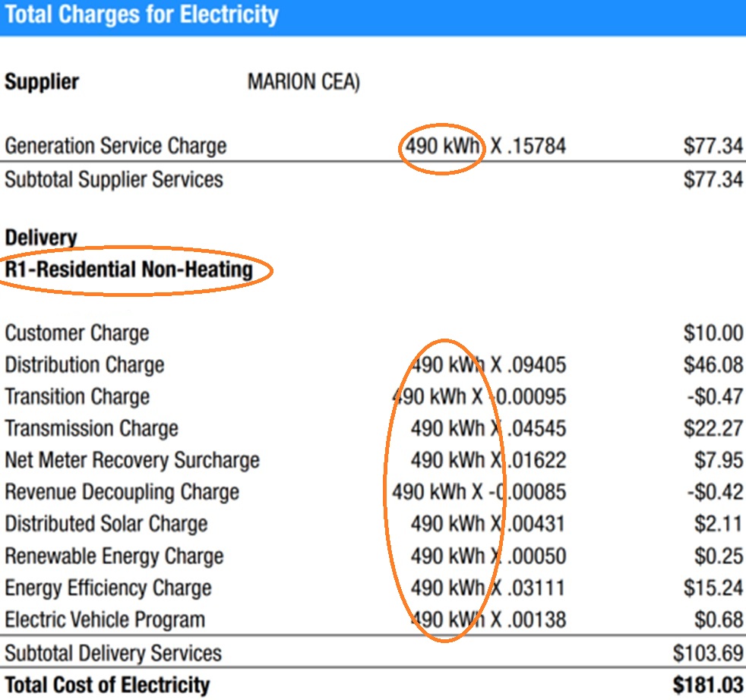Click the Revenue Decoupling Charge label
746x700 pixels.
click(x=122, y=493)
